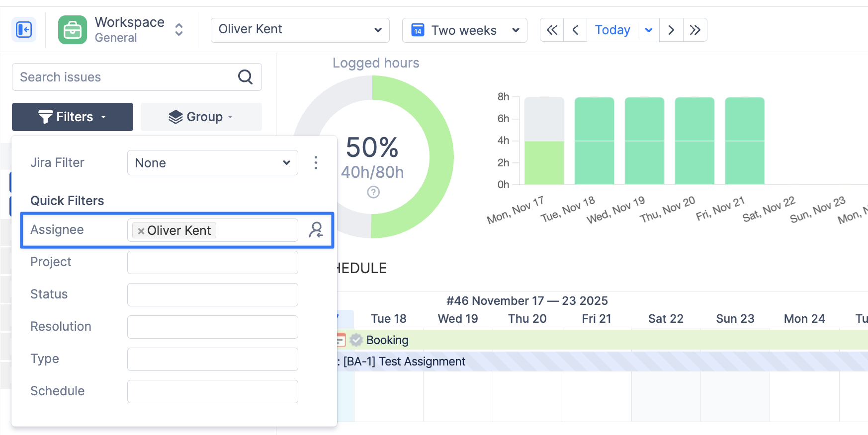Expand the Jira Filter None dropdown
This screenshot has height=435, width=868.
click(x=212, y=163)
